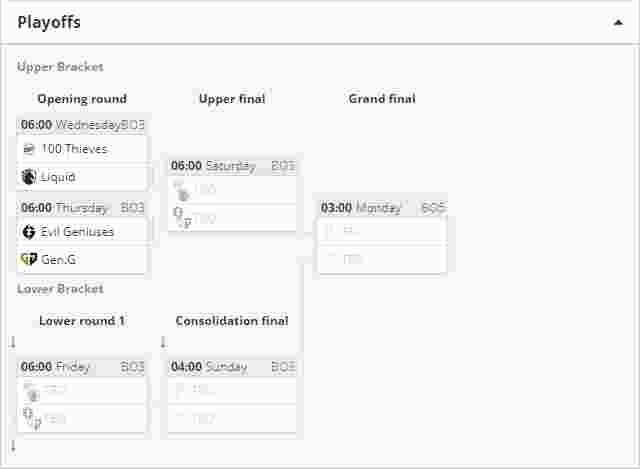Open the 06:00 Friday lower round match
The image size is (640, 469).
pos(82,367)
